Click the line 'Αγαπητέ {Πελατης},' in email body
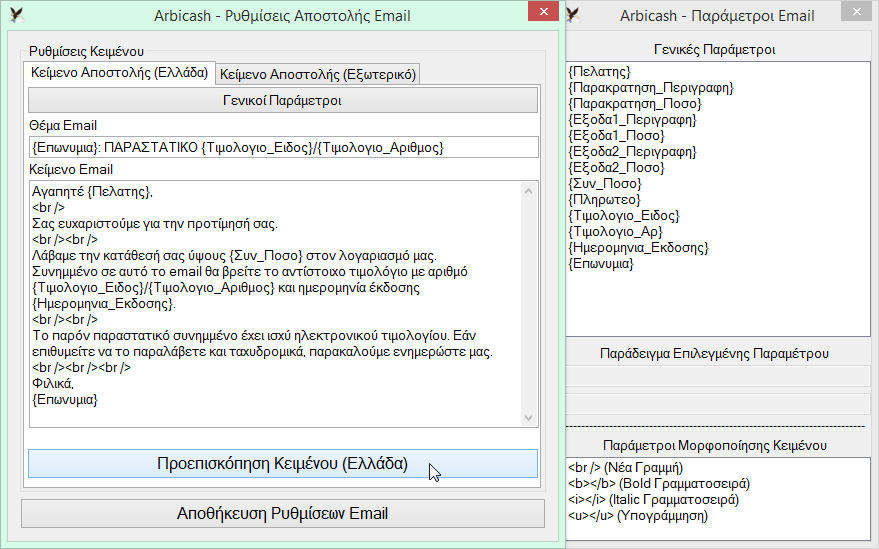879x549 pixels. pos(92,192)
